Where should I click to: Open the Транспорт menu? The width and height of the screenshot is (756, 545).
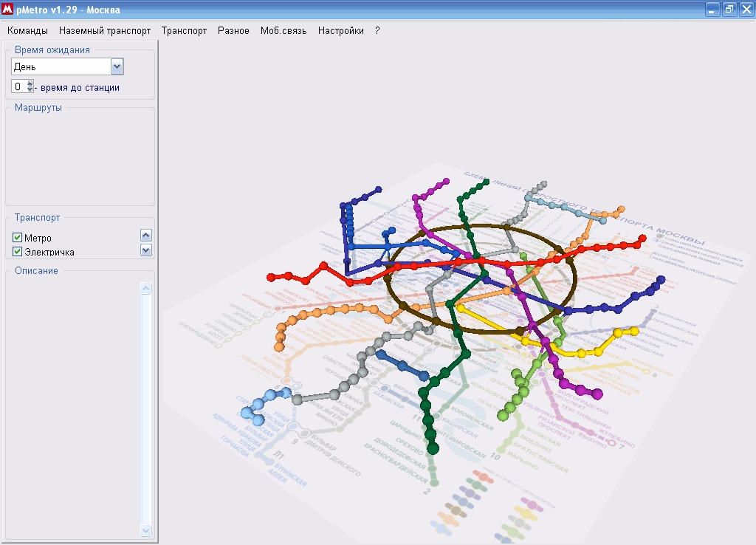[184, 31]
